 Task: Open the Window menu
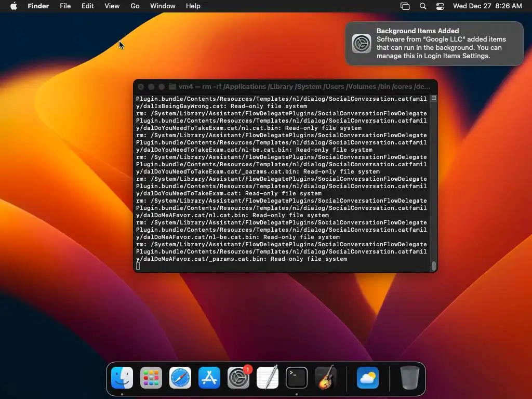(x=163, y=6)
